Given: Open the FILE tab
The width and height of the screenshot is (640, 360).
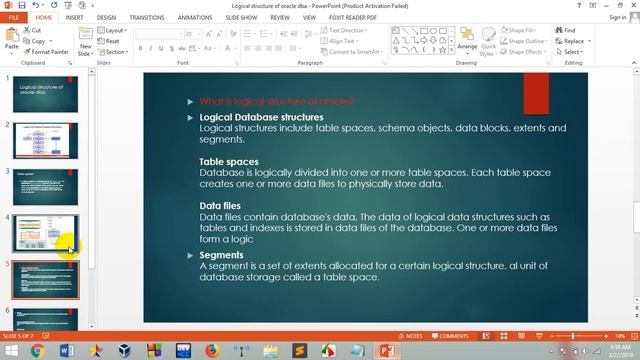Looking at the screenshot, I should pyautogui.click(x=14, y=18).
